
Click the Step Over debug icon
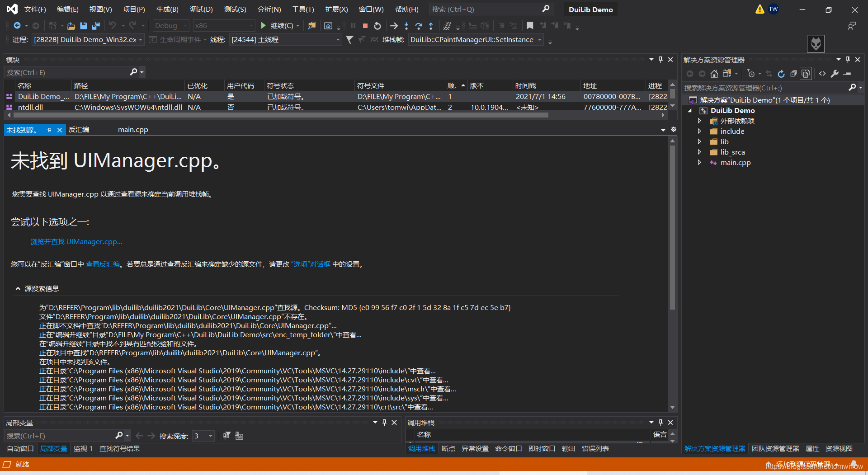point(419,26)
